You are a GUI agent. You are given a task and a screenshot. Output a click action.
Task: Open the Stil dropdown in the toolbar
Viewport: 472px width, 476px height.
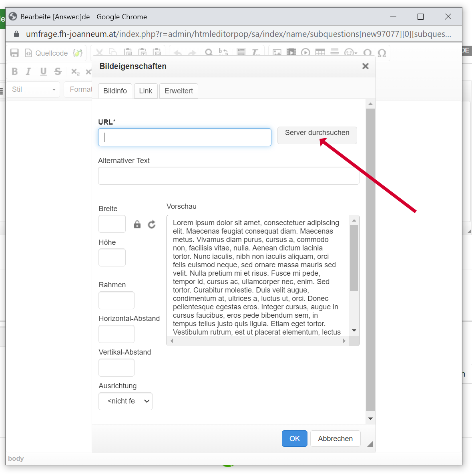pyautogui.click(x=33, y=89)
